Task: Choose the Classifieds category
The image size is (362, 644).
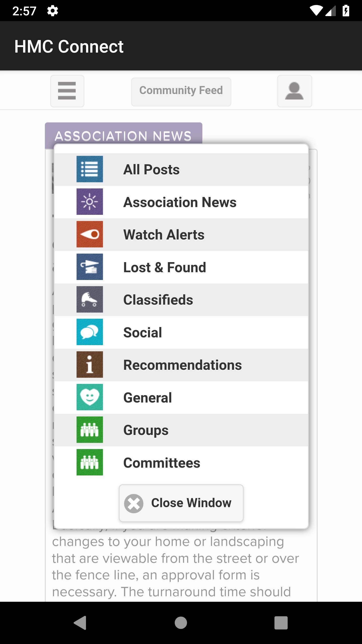Action: (181, 300)
